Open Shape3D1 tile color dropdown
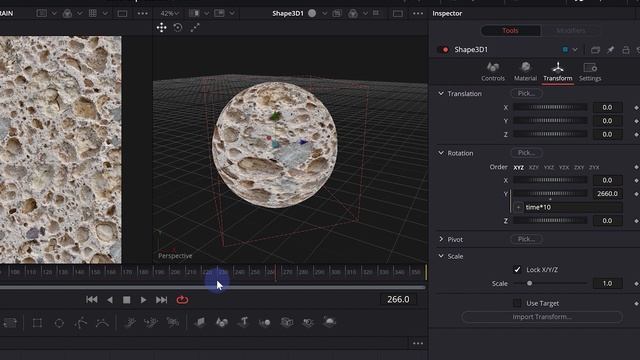This screenshot has height=360, width=640. coord(575,50)
